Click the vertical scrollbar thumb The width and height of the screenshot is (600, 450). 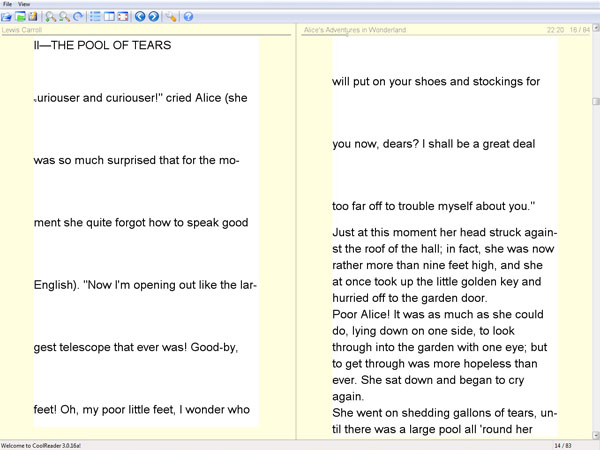coord(596,101)
